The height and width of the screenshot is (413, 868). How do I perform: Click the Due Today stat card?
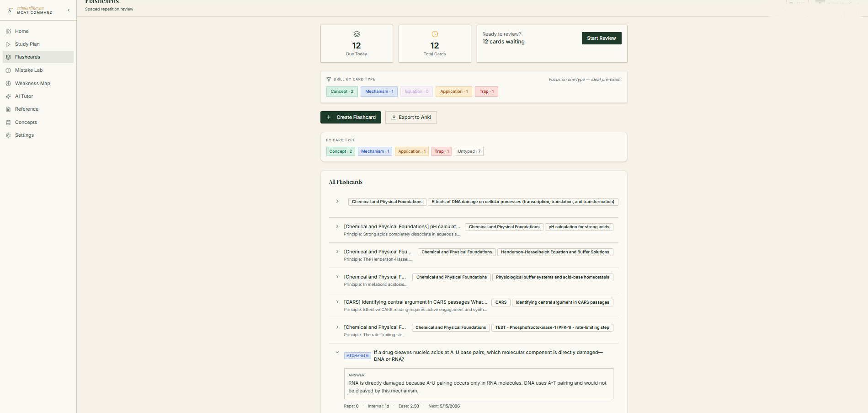357,43
